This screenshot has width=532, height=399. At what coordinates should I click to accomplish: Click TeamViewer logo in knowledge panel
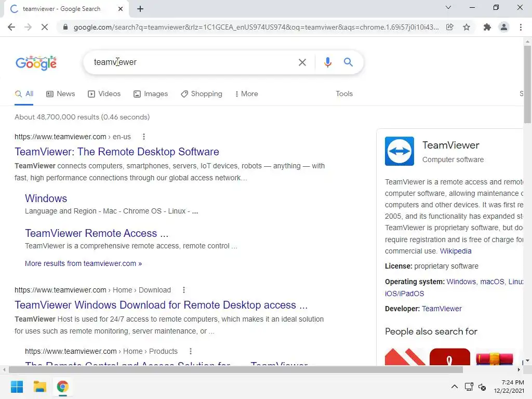pyautogui.click(x=400, y=151)
